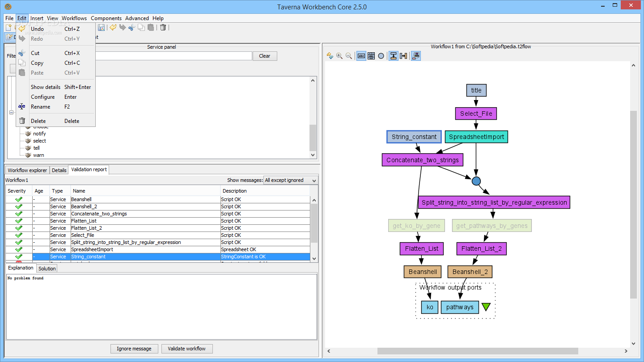Viewport: 644px width, 362px height.
Task: Zoom in on the workflow diagram
Action: (339, 56)
